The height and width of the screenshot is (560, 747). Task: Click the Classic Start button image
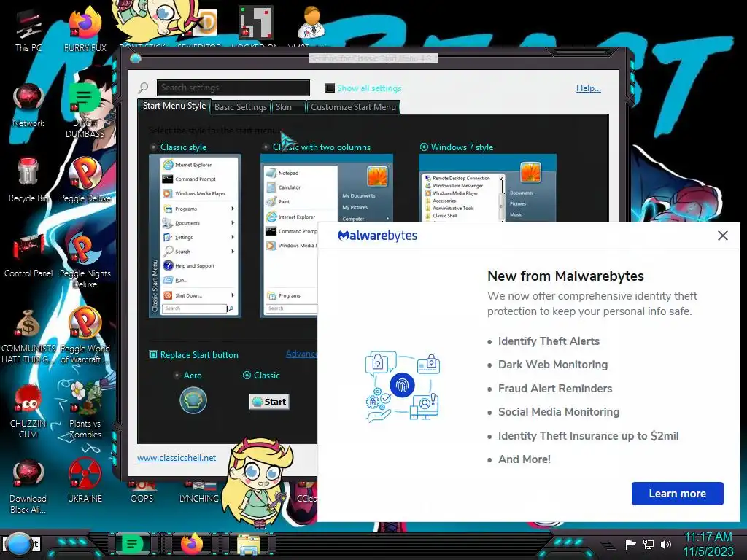point(269,402)
